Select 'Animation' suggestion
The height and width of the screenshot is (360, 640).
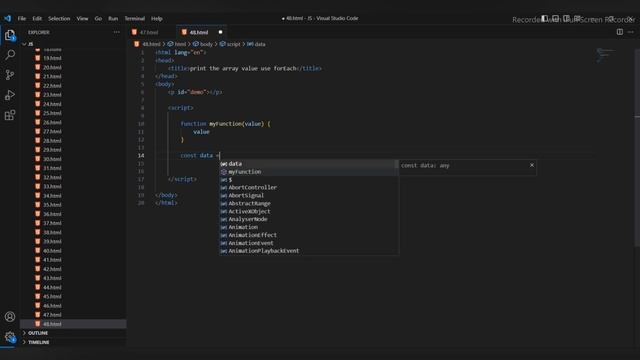pos(309,227)
